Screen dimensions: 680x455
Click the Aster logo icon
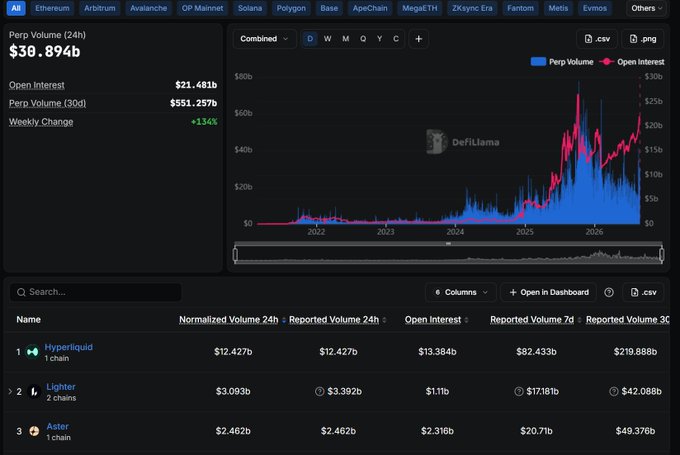click(34, 431)
